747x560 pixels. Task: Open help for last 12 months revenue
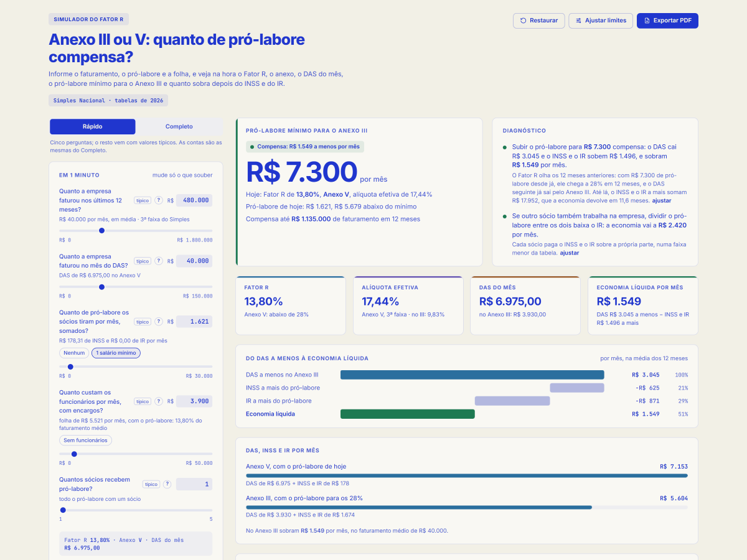(x=159, y=200)
